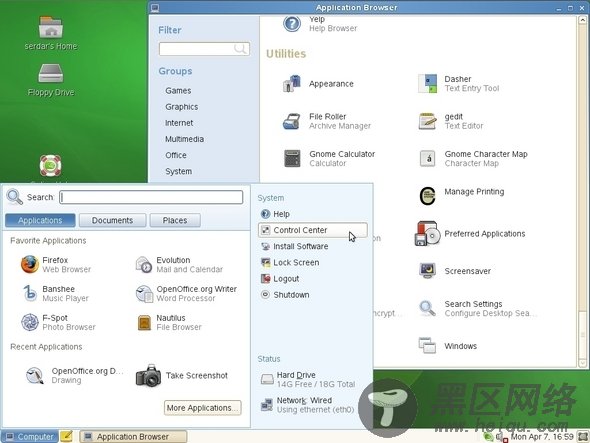
Task: Select Help in System menu
Action: [x=275, y=214]
